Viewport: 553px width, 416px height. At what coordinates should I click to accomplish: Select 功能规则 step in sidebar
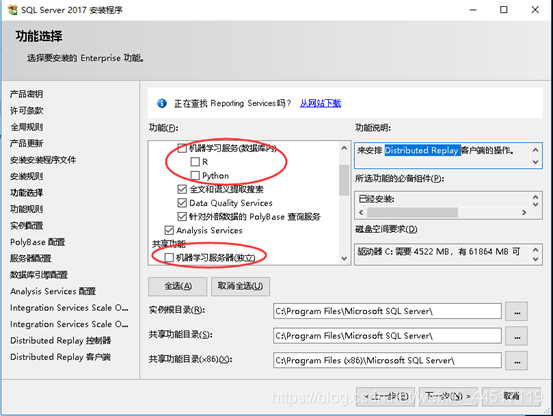coord(27,209)
